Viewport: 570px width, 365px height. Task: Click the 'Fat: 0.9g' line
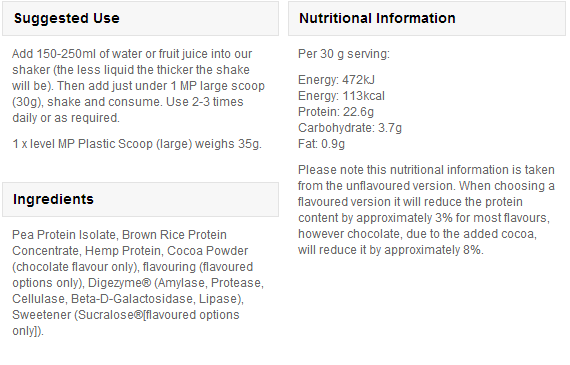click(321, 144)
